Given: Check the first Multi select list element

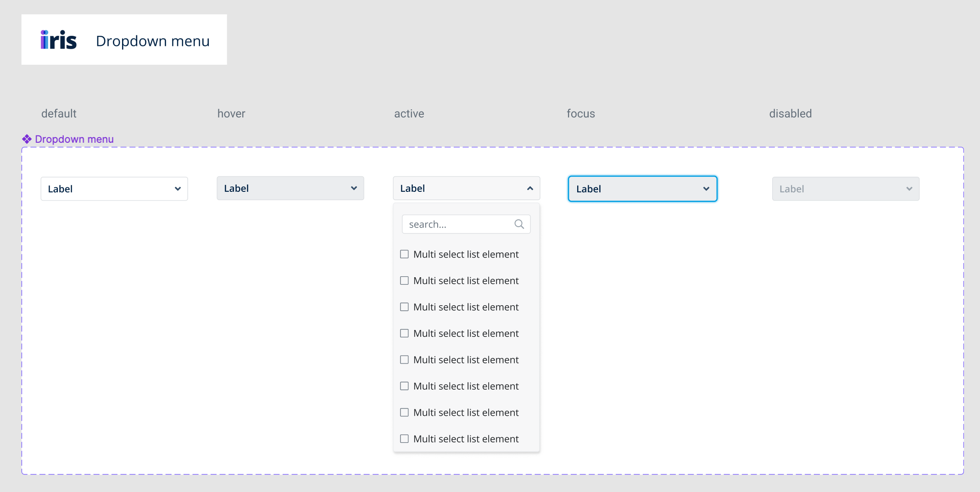Looking at the screenshot, I should 404,254.
